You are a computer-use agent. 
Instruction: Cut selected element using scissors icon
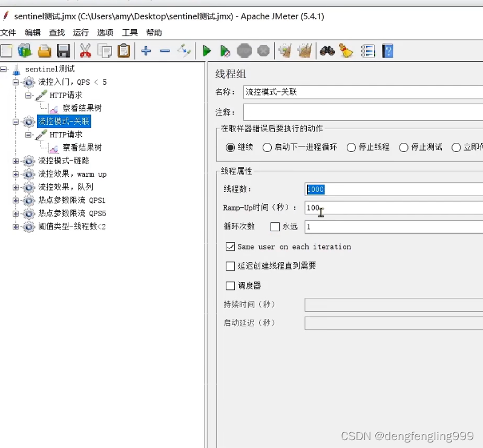pyautogui.click(x=85, y=51)
